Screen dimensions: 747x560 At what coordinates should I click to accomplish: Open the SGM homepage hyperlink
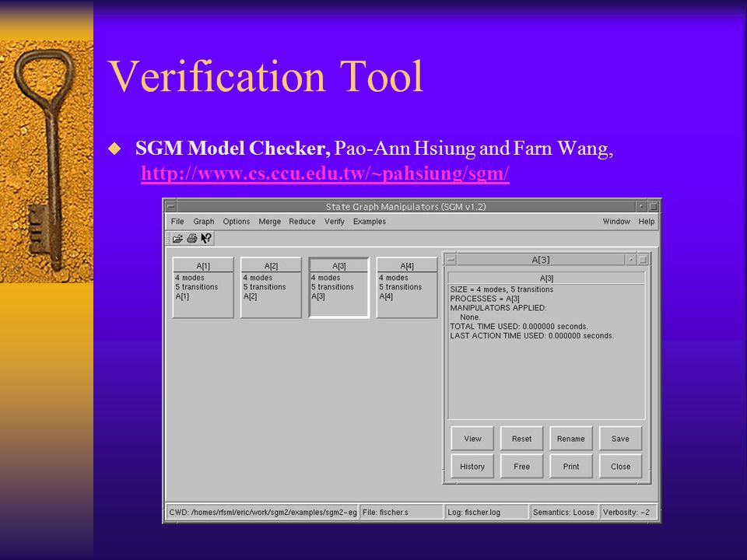pos(325,173)
